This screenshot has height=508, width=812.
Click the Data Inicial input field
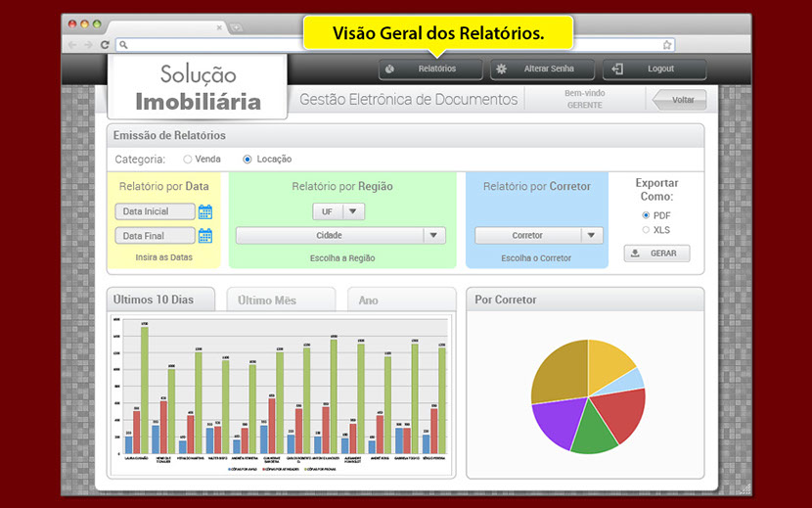(155, 211)
